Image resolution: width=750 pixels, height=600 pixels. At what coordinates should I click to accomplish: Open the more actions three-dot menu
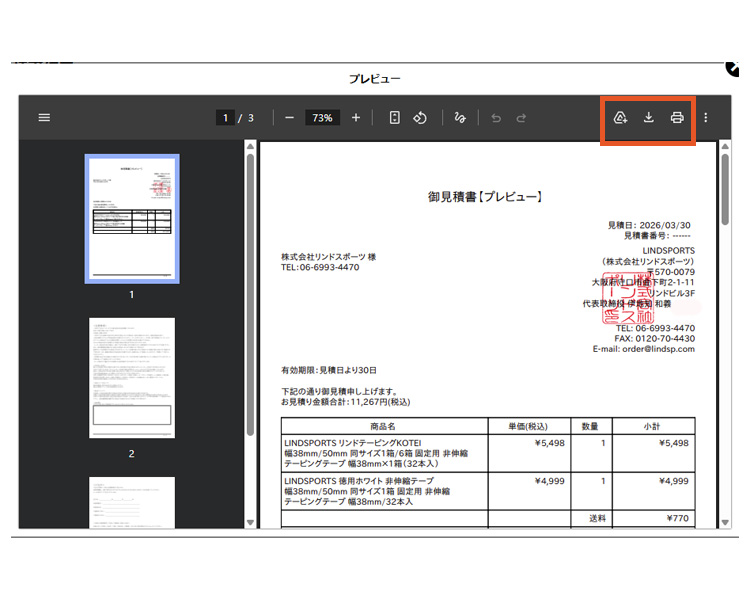point(705,117)
